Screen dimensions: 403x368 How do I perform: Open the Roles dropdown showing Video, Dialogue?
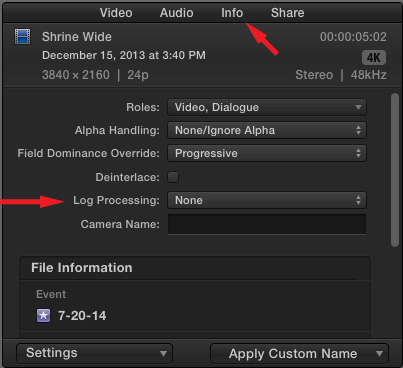click(267, 107)
